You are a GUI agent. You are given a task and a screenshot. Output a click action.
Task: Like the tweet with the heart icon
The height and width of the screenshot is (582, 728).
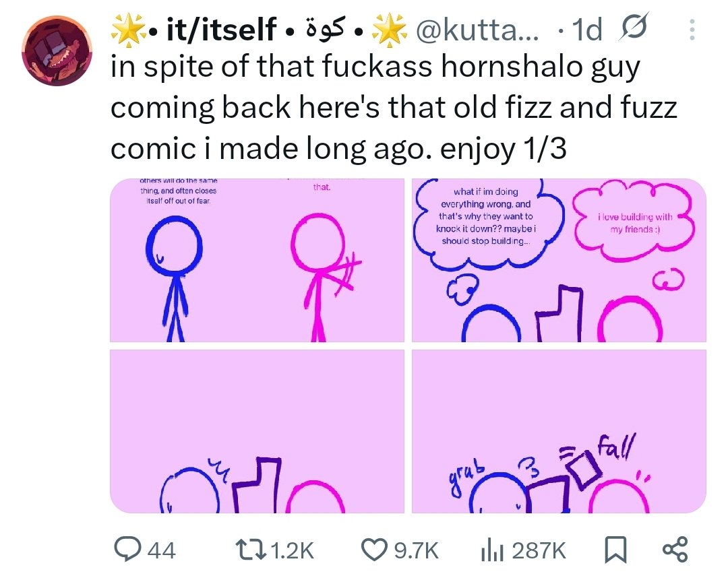click(374, 550)
